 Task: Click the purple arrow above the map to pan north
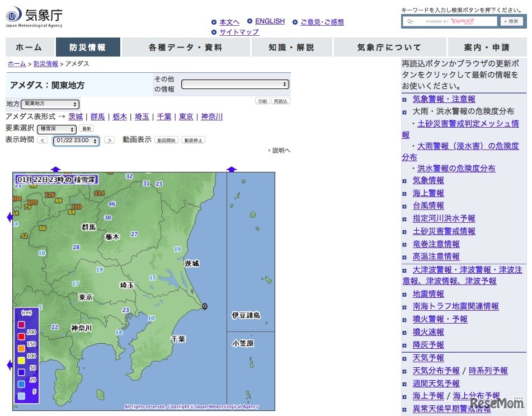55,169
